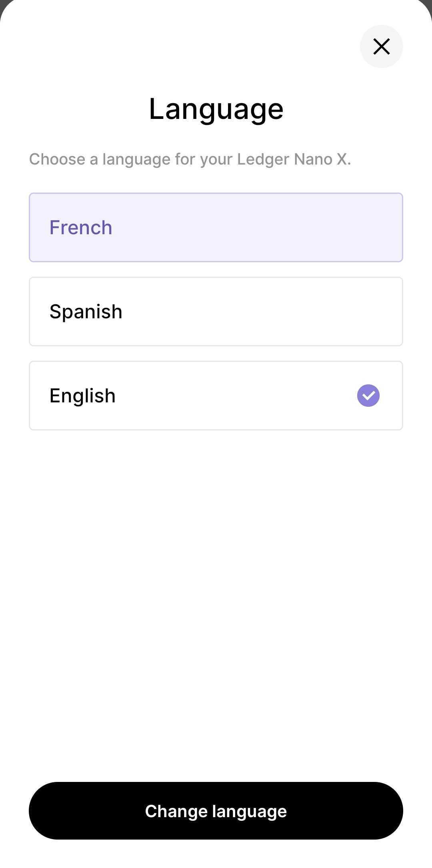This screenshot has height=868, width=432.
Task: Select English as the device language
Action: click(216, 396)
